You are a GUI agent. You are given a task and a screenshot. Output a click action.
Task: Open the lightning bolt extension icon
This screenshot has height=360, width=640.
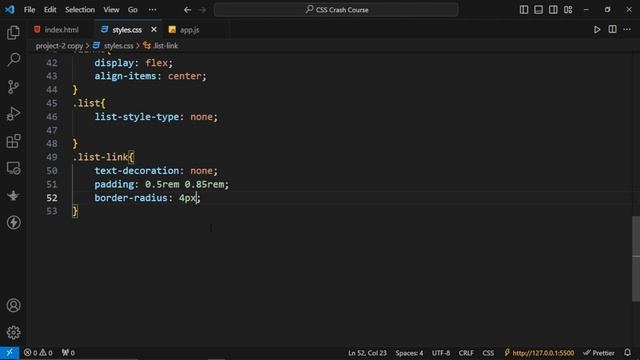pos(13,222)
